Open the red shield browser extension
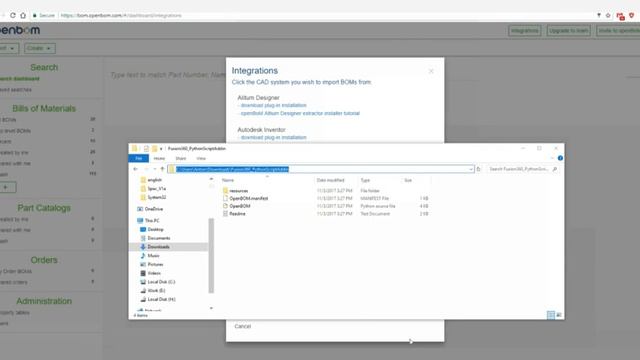The image size is (640, 360). 631,16
